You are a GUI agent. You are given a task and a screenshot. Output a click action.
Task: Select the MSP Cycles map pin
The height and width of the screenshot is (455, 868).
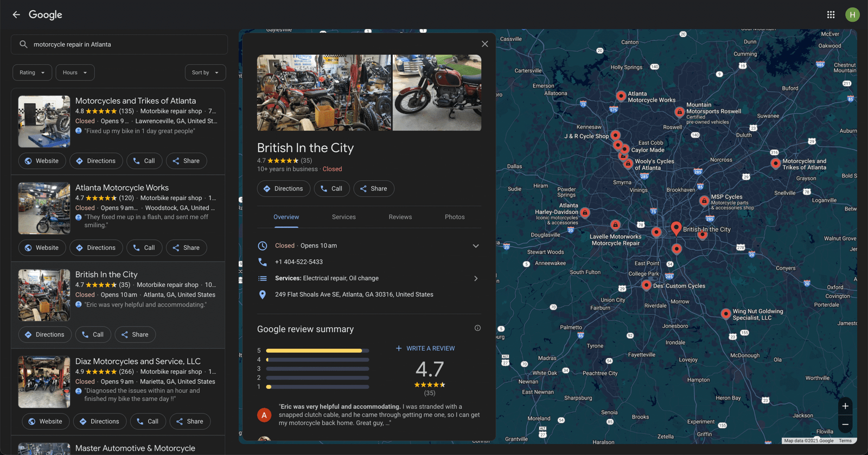[704, 201]
